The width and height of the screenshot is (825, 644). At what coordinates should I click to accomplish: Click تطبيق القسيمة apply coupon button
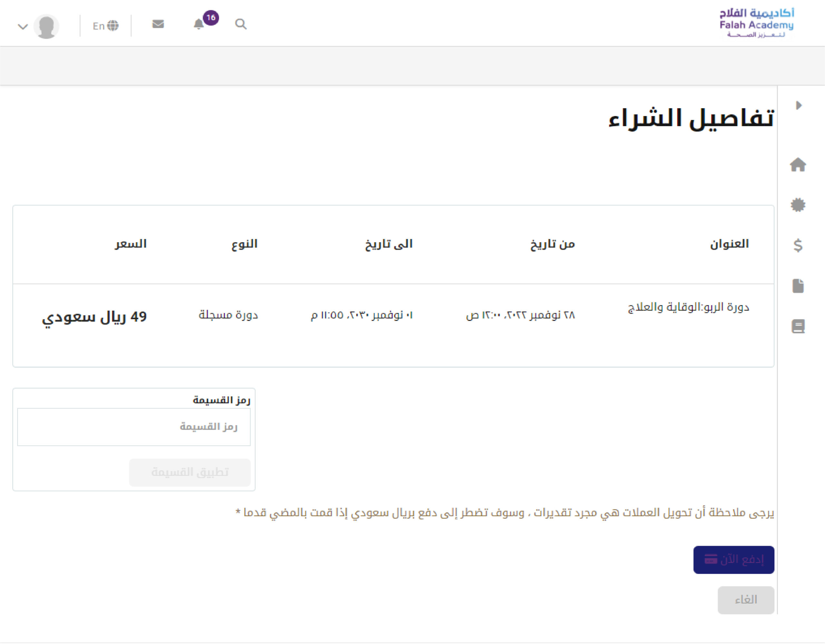point(189,472)
